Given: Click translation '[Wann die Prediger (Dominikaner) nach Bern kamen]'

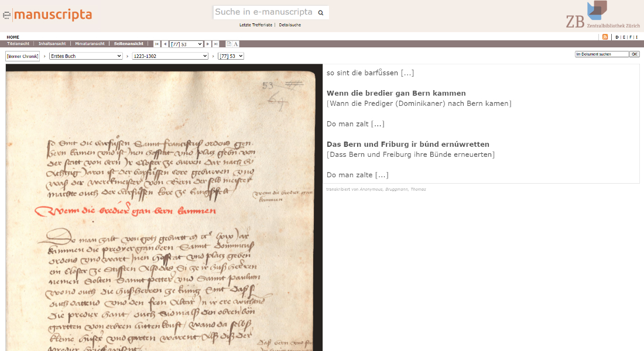Looking at the screenshot, I should tap(419, 104).
